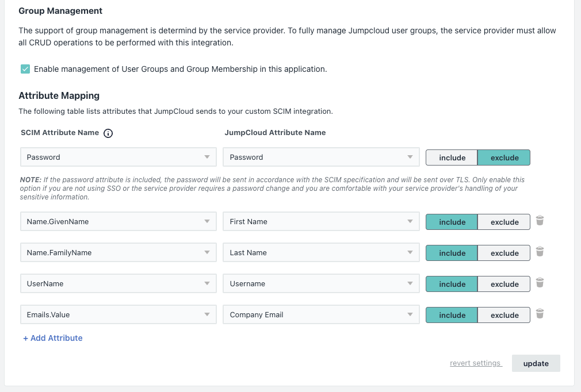Expand the Username JumpCloud attribute dropdown
581x392 pixels.
(x=321, y=284)
